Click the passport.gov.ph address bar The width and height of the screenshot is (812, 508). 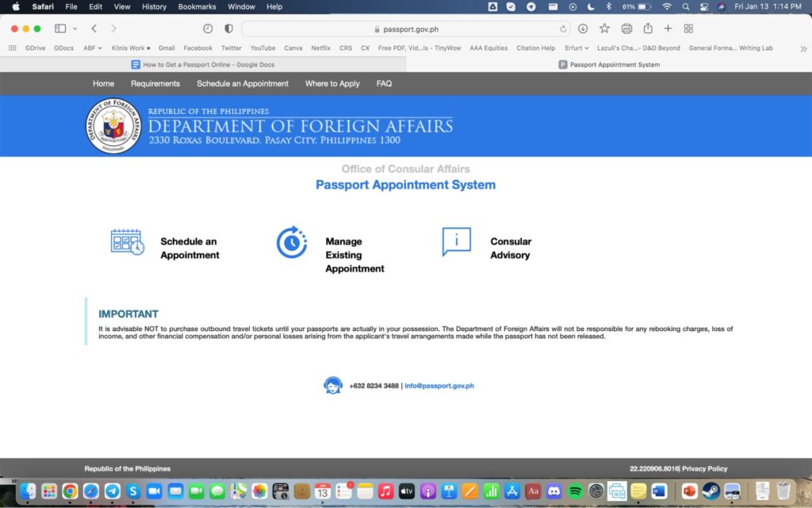click(406, 29)
